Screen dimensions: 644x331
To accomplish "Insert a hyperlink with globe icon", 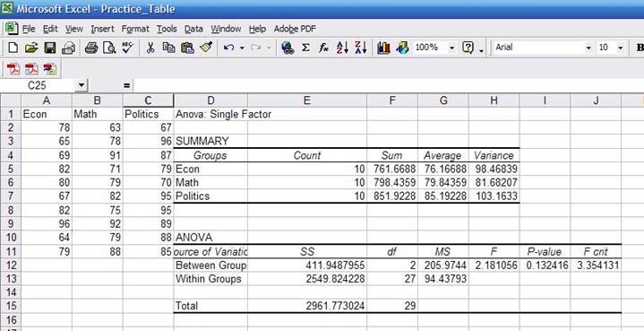I will pyautogui.click(x=288, y=48).
